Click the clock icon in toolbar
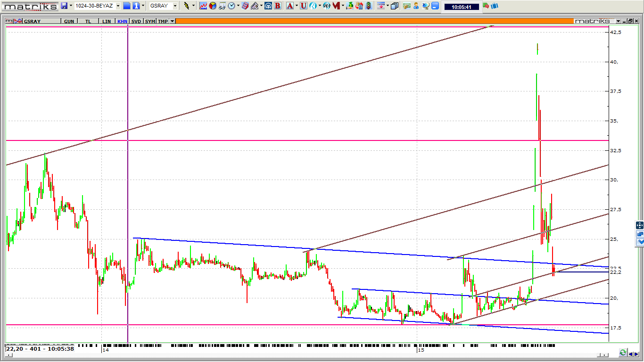 [x=231, y=6]
